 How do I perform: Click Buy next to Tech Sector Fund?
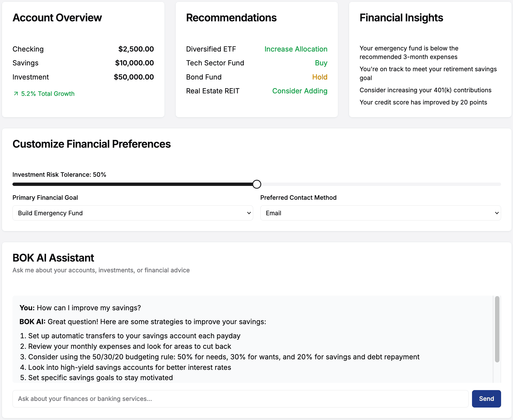click(x=321, y=63)
